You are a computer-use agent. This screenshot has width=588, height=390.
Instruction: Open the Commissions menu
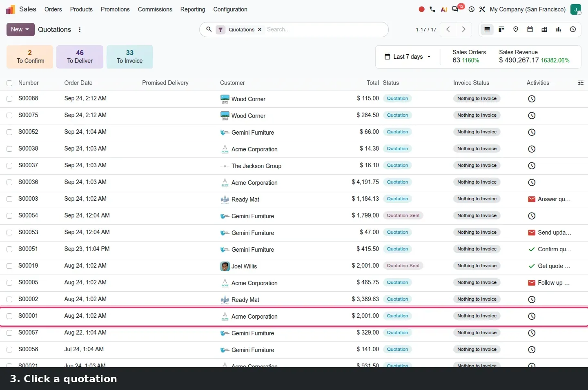(155, 9)
